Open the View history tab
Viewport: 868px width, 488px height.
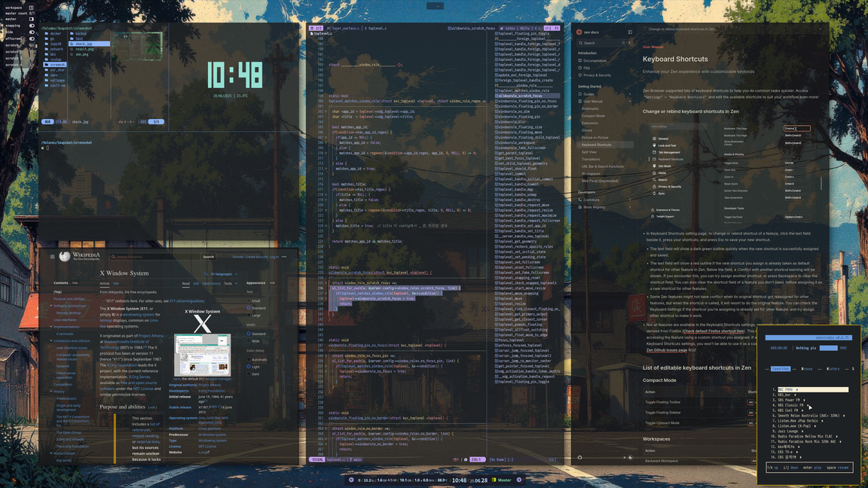211,283
